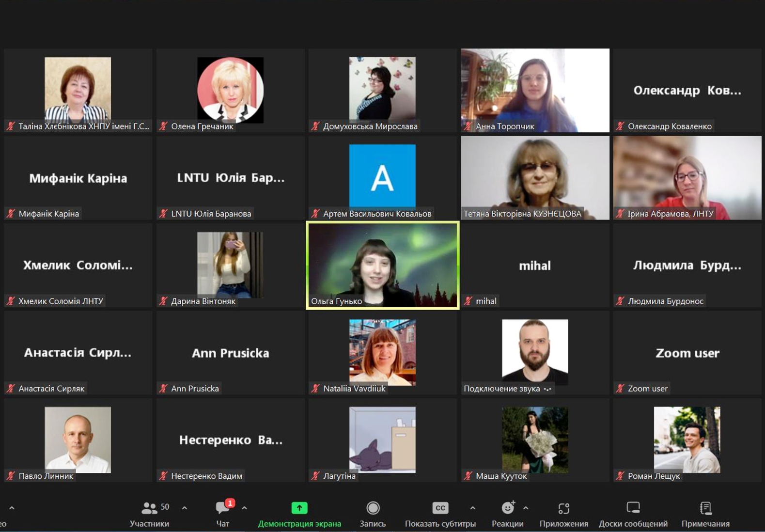Click Анна Торопчик's video tile
The image size is (765, 532).
535,90
